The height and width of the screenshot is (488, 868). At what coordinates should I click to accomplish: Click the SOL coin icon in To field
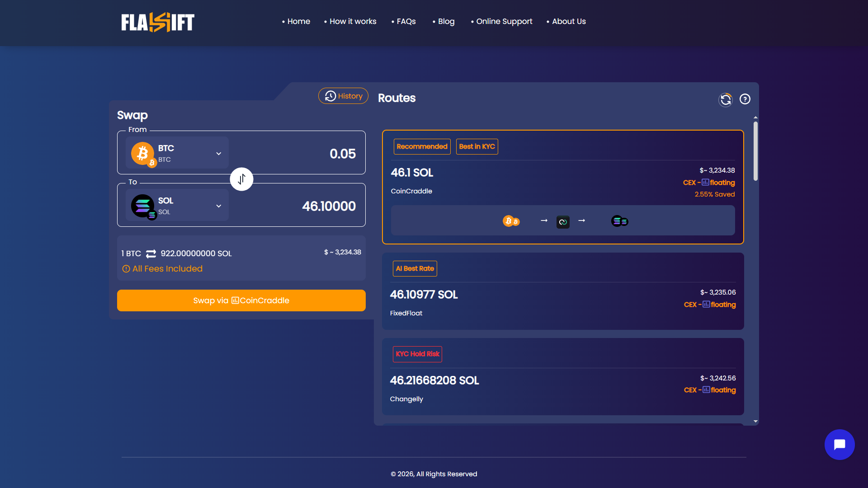coord(143,206)
